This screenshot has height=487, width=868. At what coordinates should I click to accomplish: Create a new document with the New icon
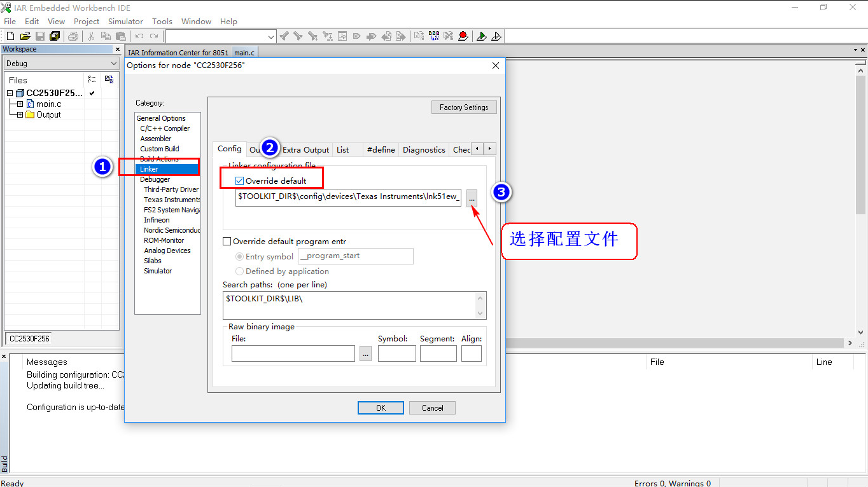coord(9,36)
